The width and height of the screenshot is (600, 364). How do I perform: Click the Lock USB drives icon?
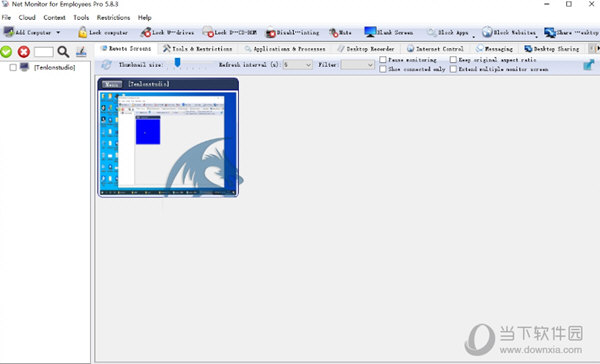pyautogui.click(x=145, y=33)
